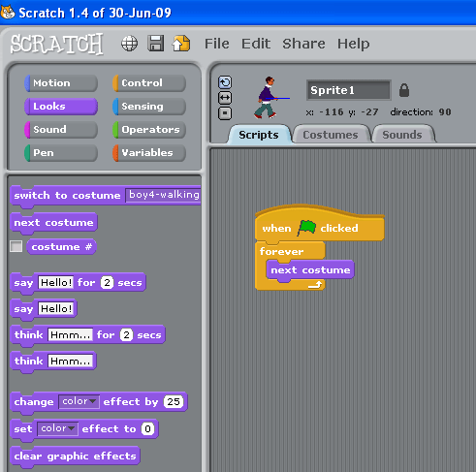Viewport: 476px width, 472px height.
Task: Select the 'can rotate' rotation style button
Action: 225,82
